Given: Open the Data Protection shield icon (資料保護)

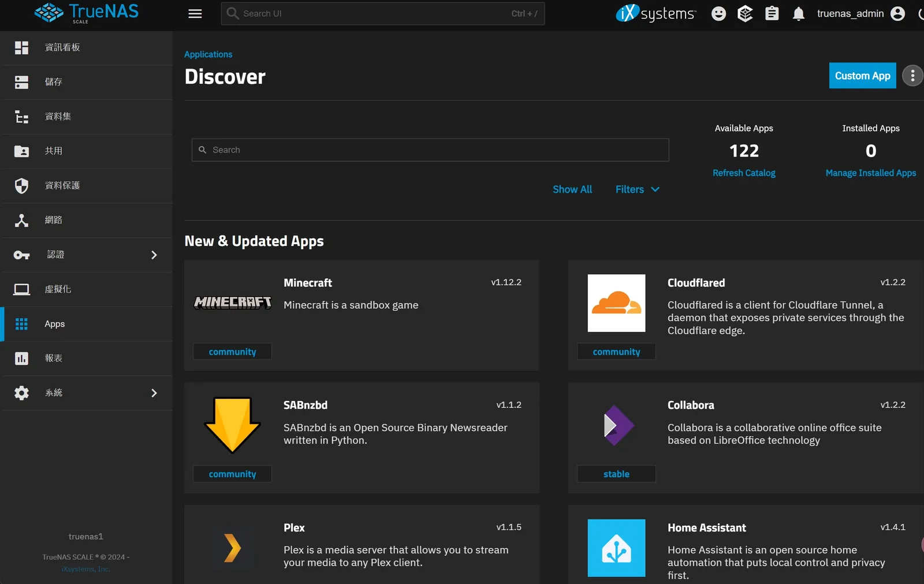Looking at the screenshot, I should coord(21,185).
